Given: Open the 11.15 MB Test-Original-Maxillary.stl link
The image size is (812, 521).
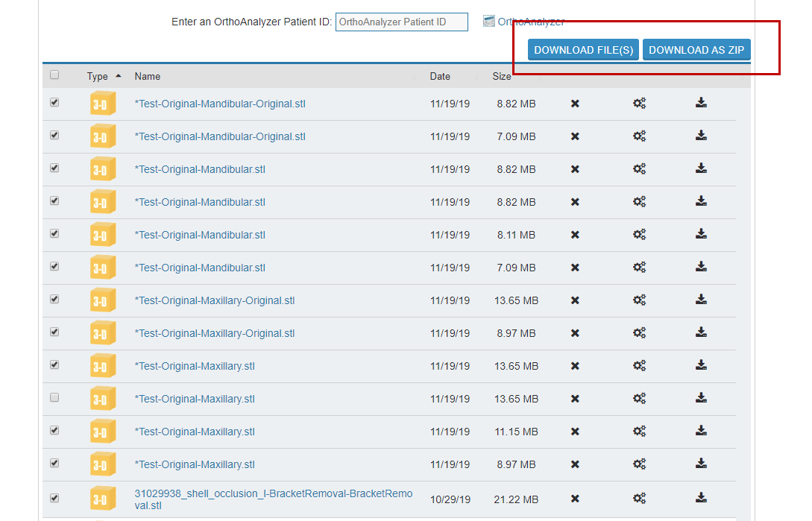Looking at the screenshot, I should click(195, 432).
